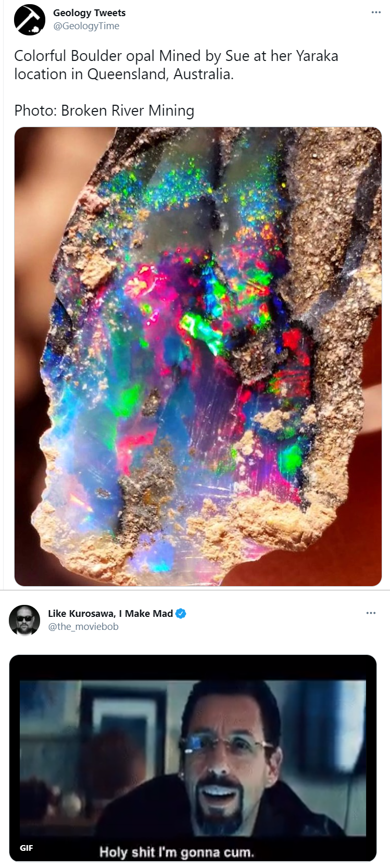Open Geology Tweets profile avatar

click(29, 19)
